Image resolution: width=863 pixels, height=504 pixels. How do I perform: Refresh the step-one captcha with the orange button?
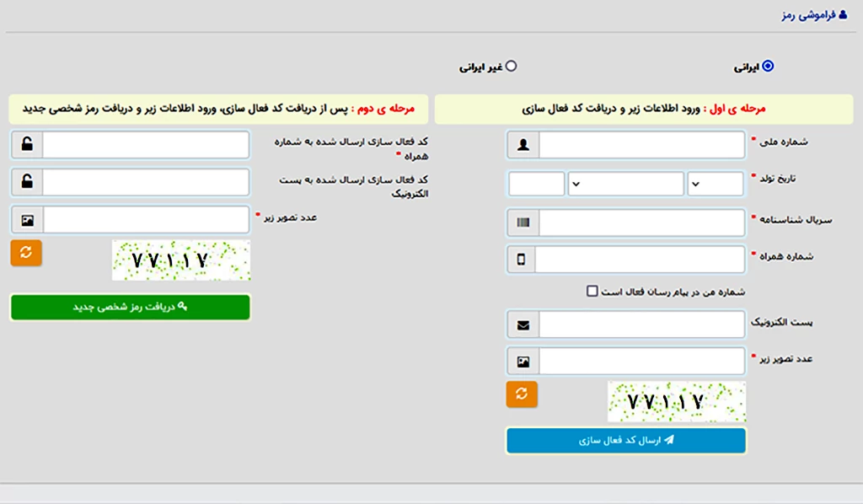coord(522,394)
